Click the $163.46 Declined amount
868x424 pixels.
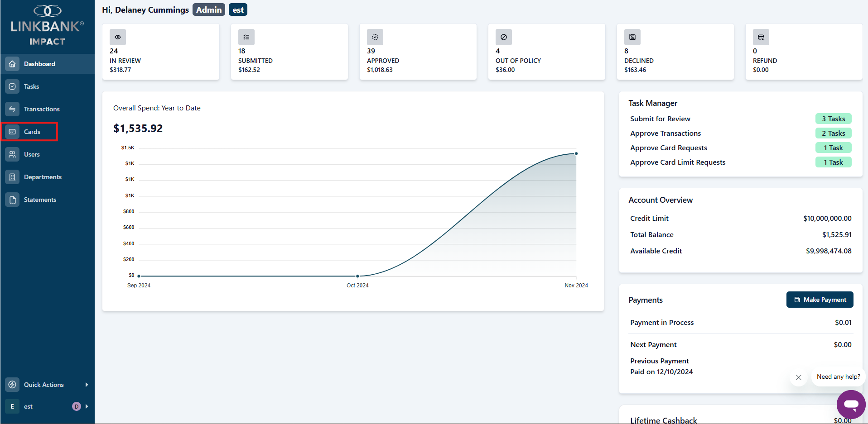pyautogui.click(x=635, y=70)
